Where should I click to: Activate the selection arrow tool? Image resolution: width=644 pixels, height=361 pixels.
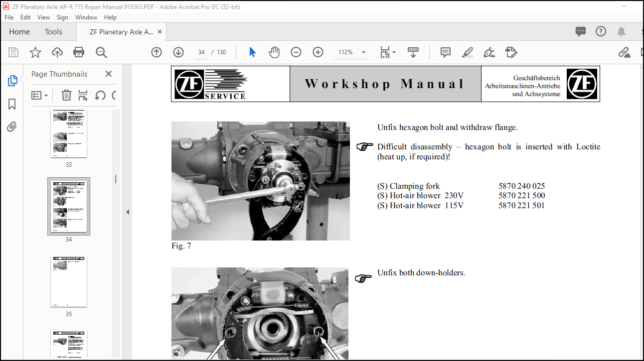pyautogui.click(x=252, y=52)
